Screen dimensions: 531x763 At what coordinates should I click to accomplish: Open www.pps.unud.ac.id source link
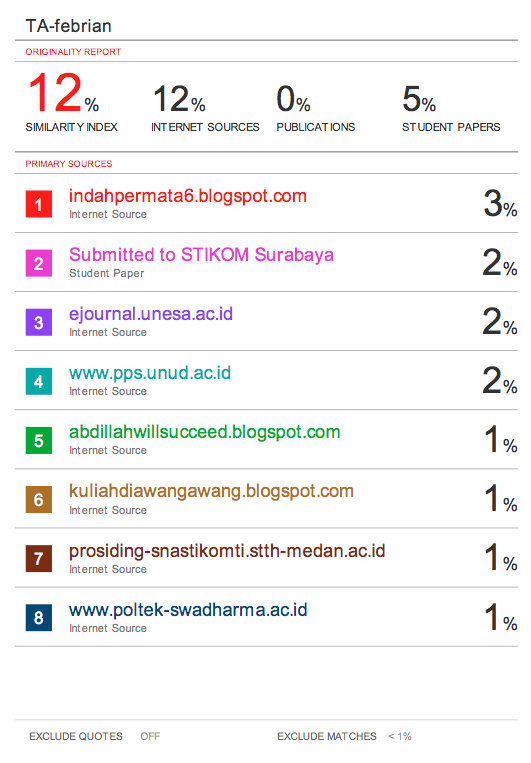[x=150, y=373]
